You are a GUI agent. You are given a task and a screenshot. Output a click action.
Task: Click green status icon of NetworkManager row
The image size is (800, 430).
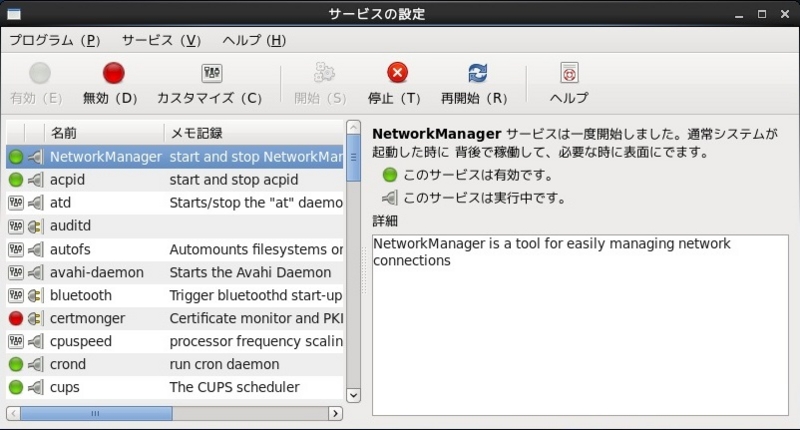pos(16,157)
